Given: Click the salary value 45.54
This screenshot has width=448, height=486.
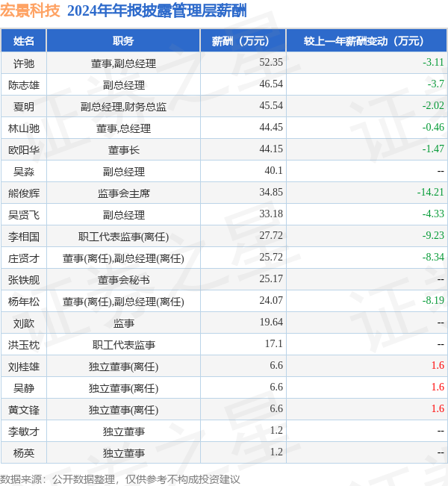Looking at the screenshot, I should [271, 105].
